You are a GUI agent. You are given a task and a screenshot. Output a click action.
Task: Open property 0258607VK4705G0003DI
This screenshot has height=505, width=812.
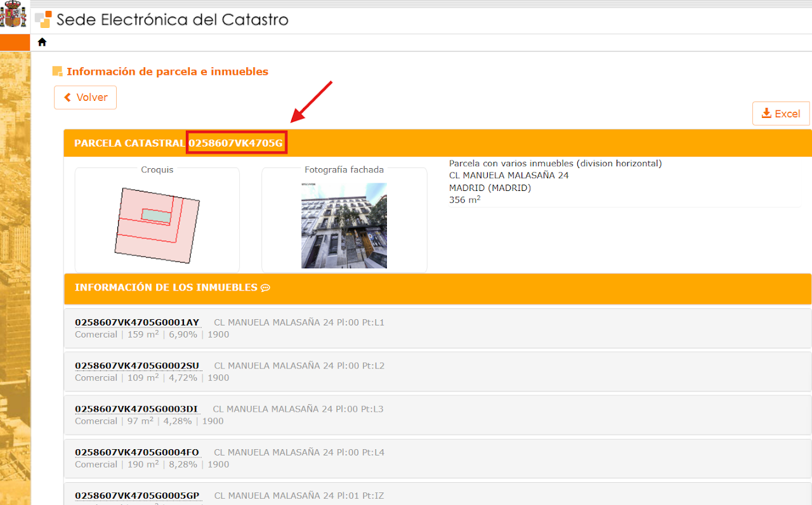[136, 409]
